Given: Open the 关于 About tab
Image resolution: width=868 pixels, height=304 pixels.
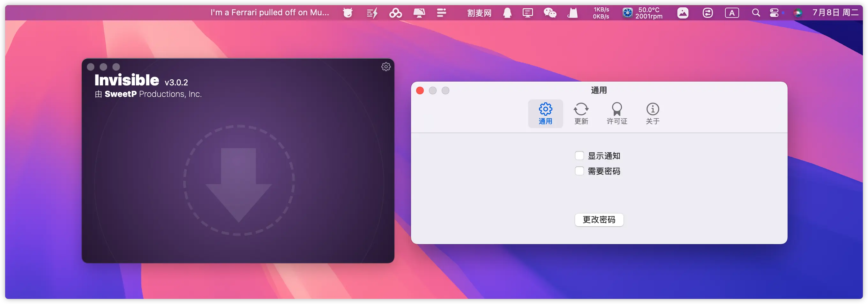Looking at the screenshot, I should coord(652,113).
